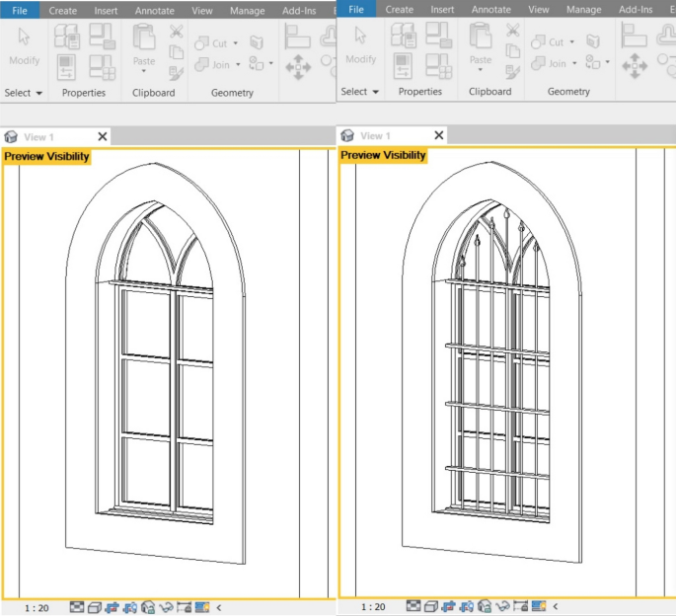Click the Paste clipboard icon in right window
The image size is (676, 616).
[481, 44]
